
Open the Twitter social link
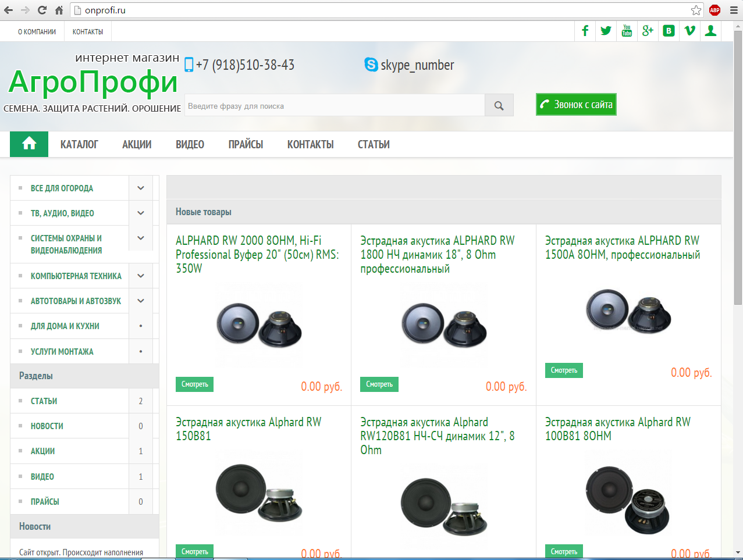pos(606,31)
